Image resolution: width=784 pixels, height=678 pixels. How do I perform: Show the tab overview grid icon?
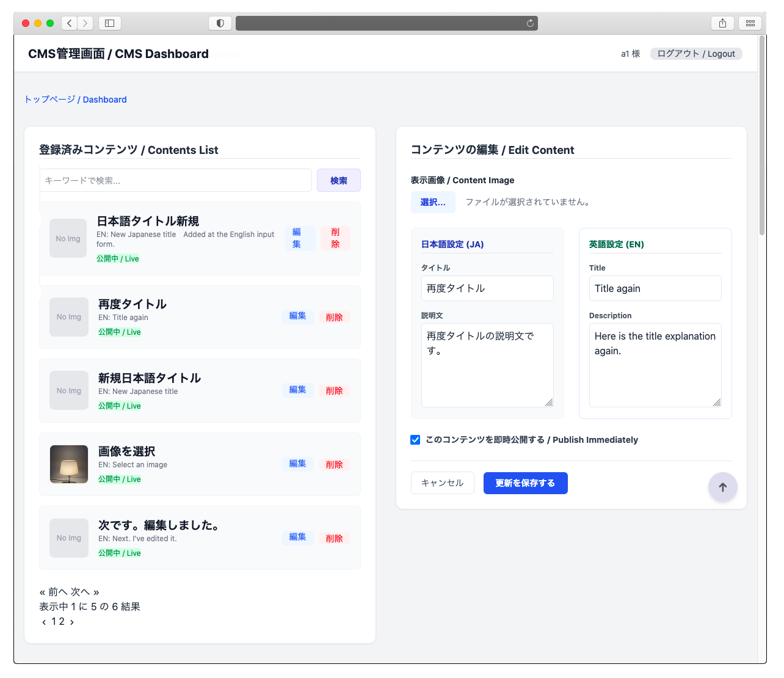(750, 23)
